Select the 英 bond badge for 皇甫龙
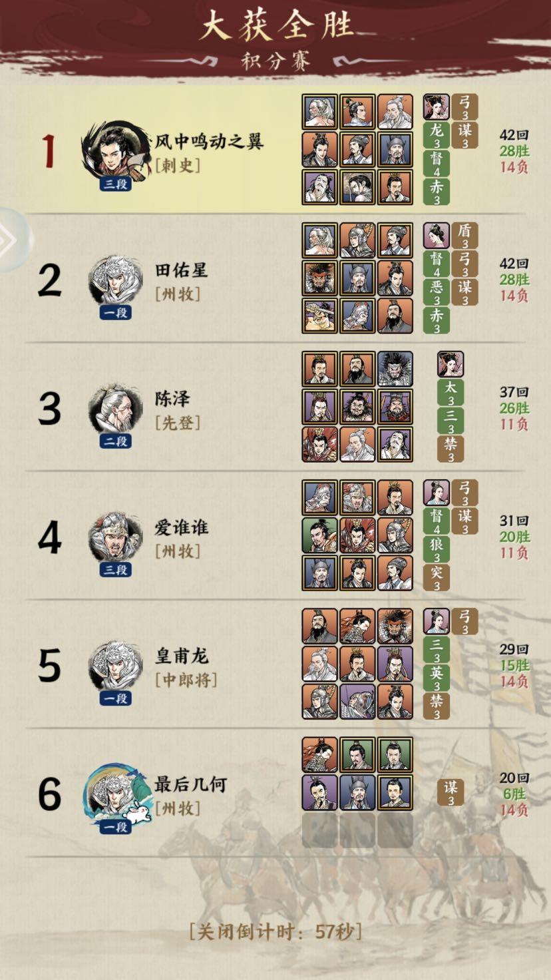This screenshot has height=980, width=551. [x=437, y=678]
